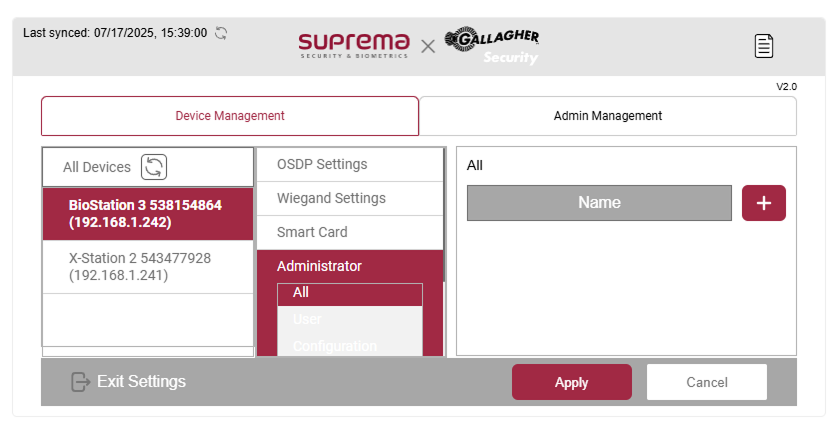838x434 pixels.
Task: Click the sync refresh icon beside Last synced
Action: (x=221, y=33)
